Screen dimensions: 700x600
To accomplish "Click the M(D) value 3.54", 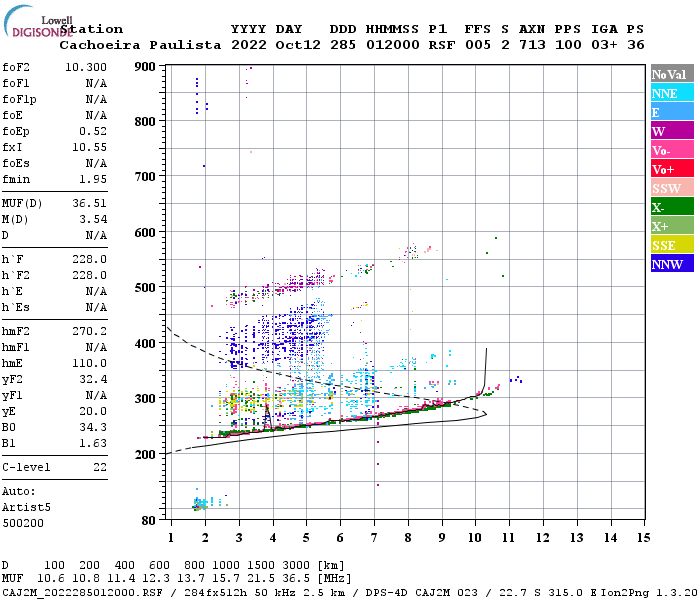I will (93, 219).
